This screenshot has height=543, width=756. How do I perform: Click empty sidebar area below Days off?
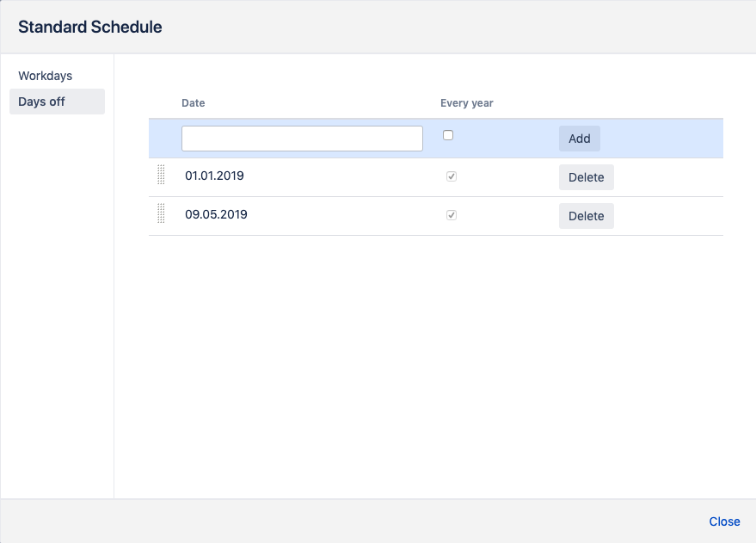pos(57,301)
